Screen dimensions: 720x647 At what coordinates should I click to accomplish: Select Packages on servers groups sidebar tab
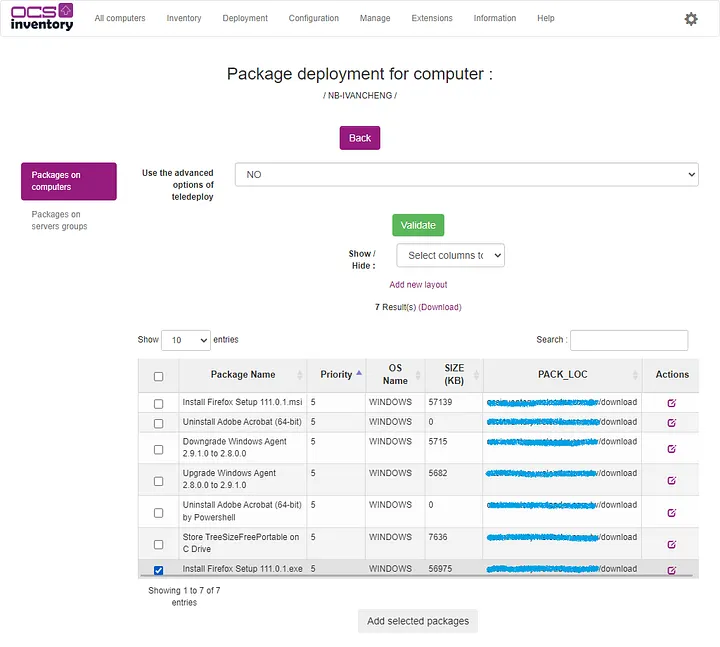[x=59, y=220]
